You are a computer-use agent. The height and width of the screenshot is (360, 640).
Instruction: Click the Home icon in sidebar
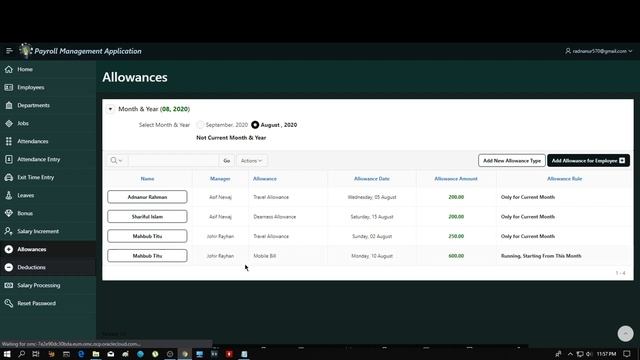(9, 69)
